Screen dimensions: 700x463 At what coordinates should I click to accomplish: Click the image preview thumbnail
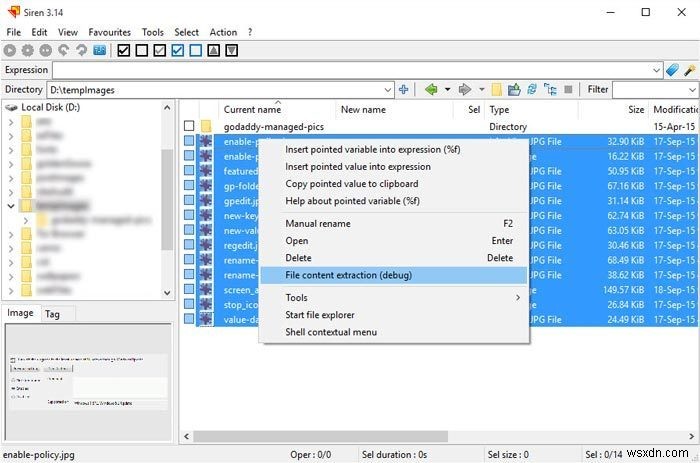[88, 383]
